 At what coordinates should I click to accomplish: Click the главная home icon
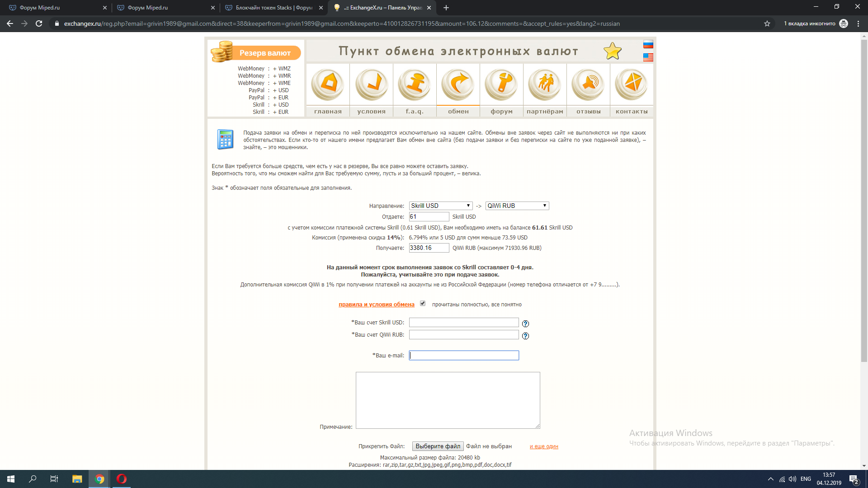click(x=328, y=84)
